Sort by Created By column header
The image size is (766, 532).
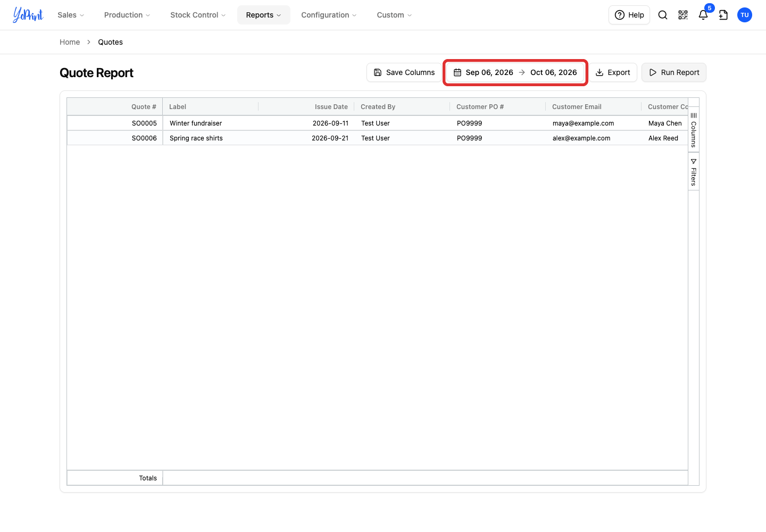click(402, 107)
